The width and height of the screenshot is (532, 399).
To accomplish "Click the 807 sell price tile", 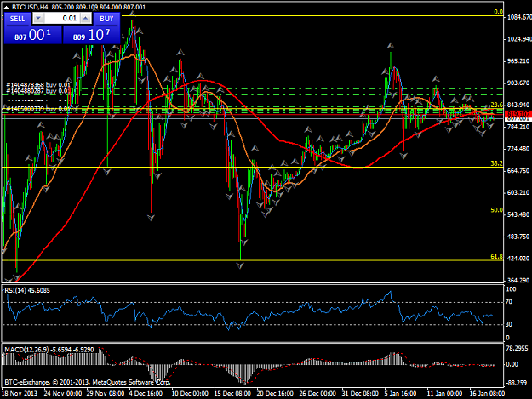I will tap(33, 35).
